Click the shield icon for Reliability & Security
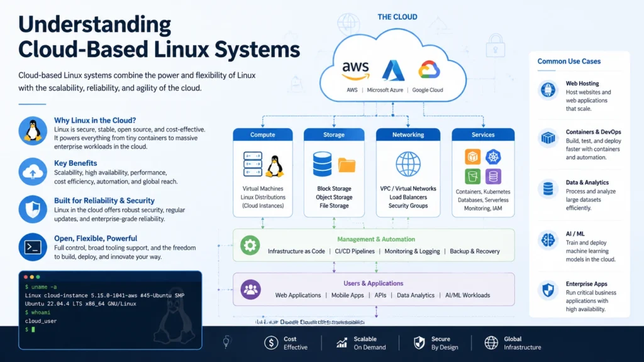Screen dimensions: 644x362 (33, 209)
